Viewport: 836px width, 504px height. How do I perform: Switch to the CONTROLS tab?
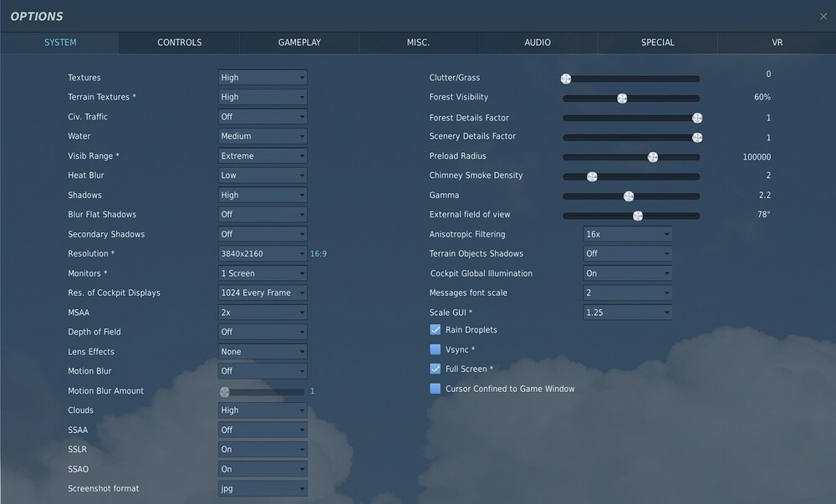point(178,43)
